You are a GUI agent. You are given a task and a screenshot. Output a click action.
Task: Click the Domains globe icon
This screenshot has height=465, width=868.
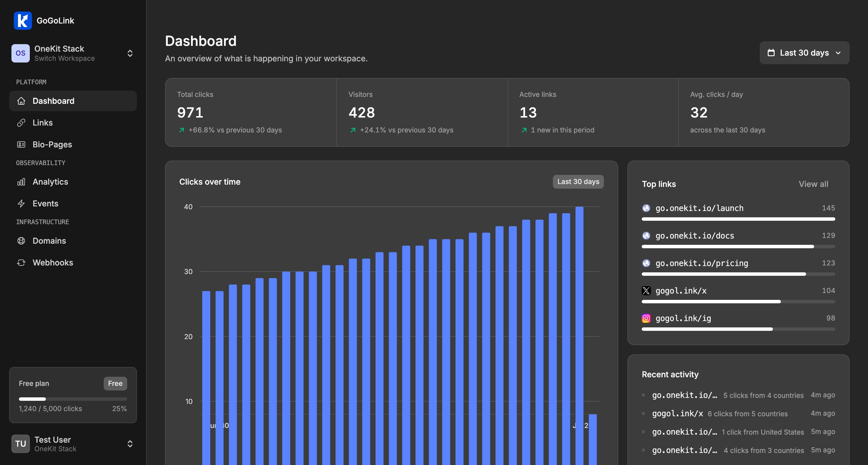tap(21, 241)
